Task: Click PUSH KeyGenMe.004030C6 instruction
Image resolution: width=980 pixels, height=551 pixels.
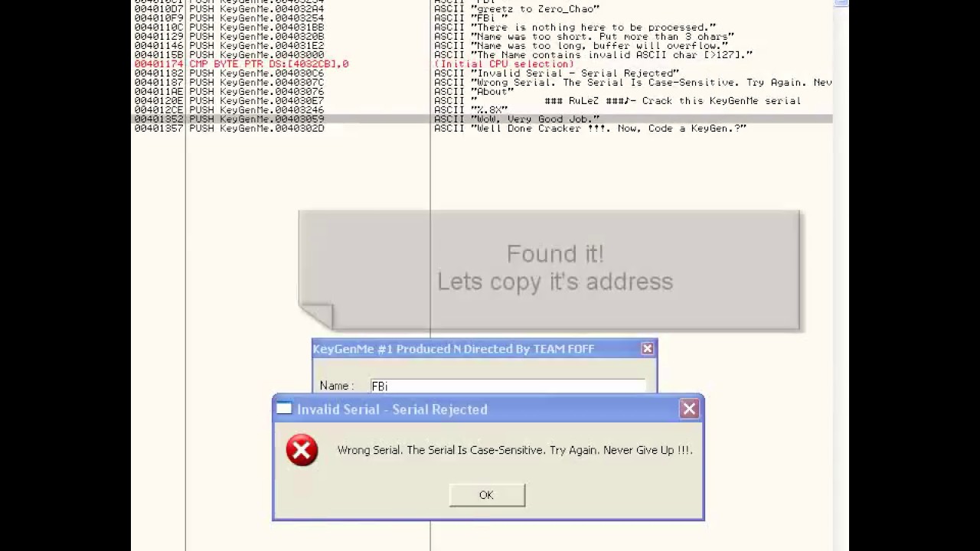Action: pyautogui.click(x=256, y=73)
